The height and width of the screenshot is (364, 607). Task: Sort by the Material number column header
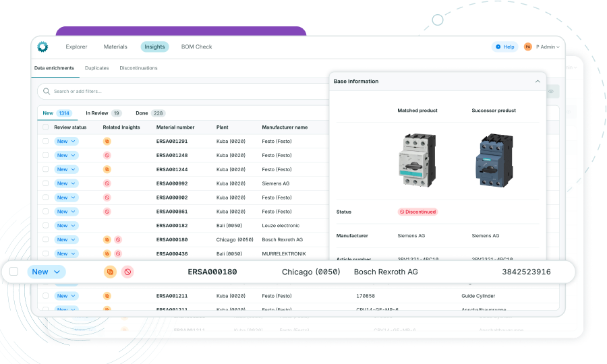pyautogui.click(x=175, y=127)
